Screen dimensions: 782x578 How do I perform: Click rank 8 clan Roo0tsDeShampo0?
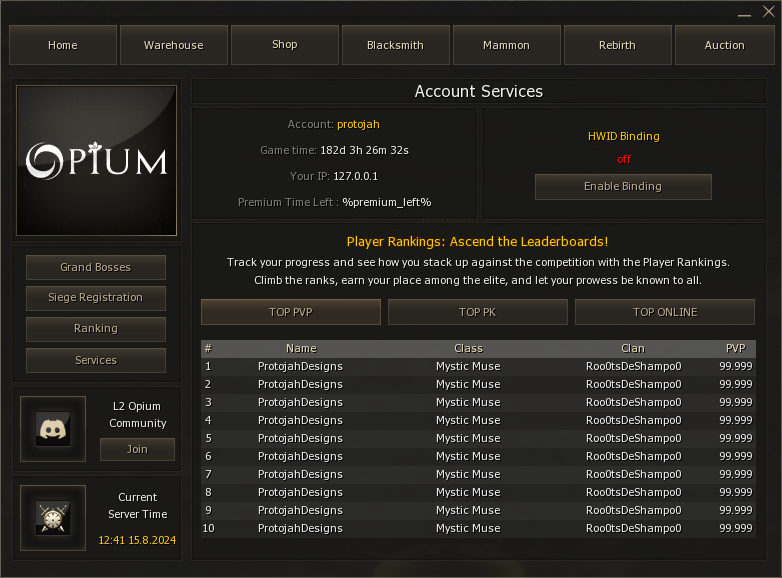pyautogui.click(x=633, y=492)
